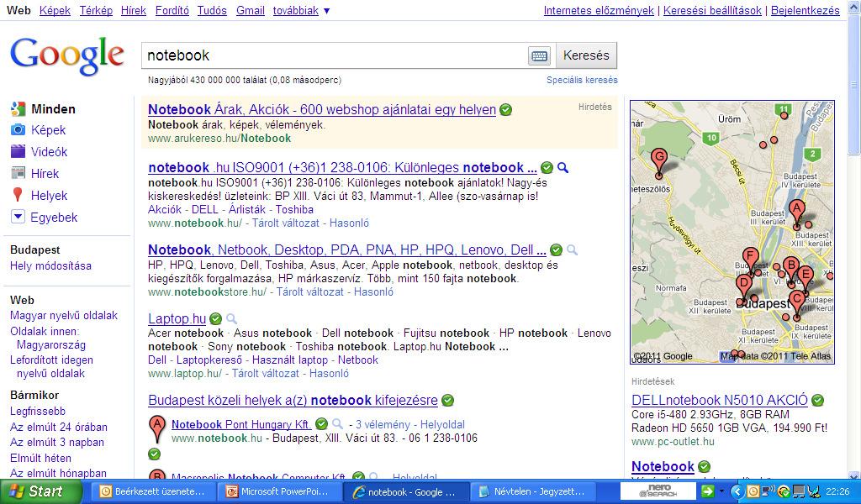Screen dimensions: 861x504
Task: Click Bejelentkezés to sign in
Action: 805,10
